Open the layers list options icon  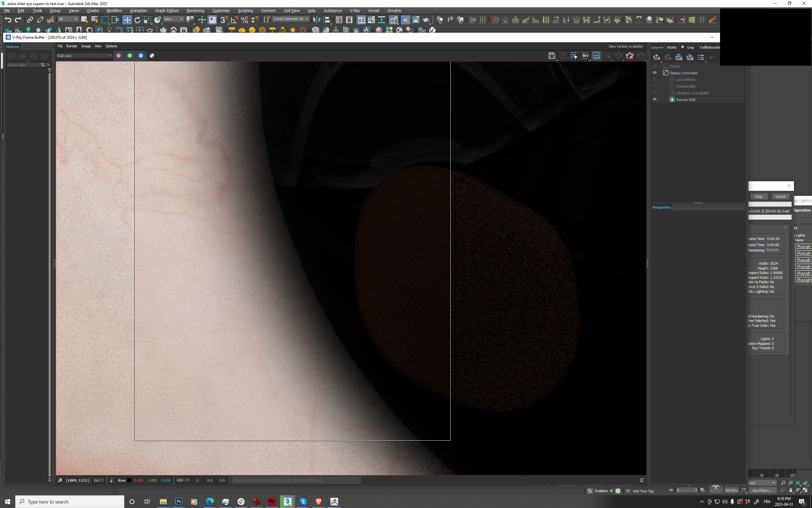[x=701, y=57]
